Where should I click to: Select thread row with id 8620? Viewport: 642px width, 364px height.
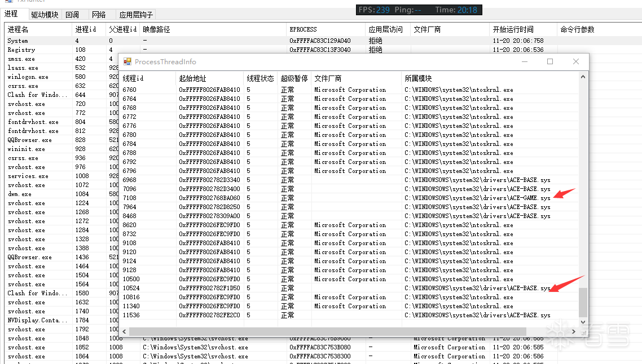349,225
